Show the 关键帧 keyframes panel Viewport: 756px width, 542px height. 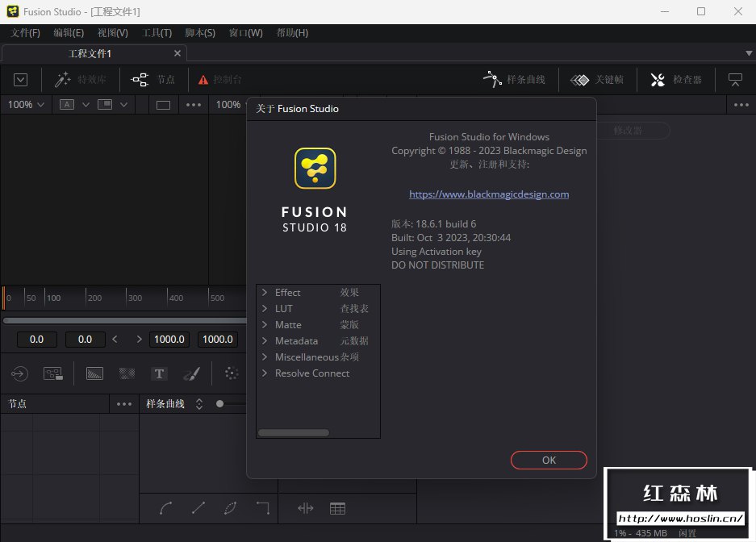[x=597, y=80]
